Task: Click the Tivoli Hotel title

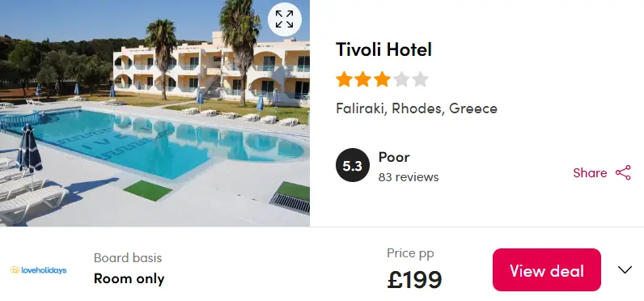Action: coord(383,49)
